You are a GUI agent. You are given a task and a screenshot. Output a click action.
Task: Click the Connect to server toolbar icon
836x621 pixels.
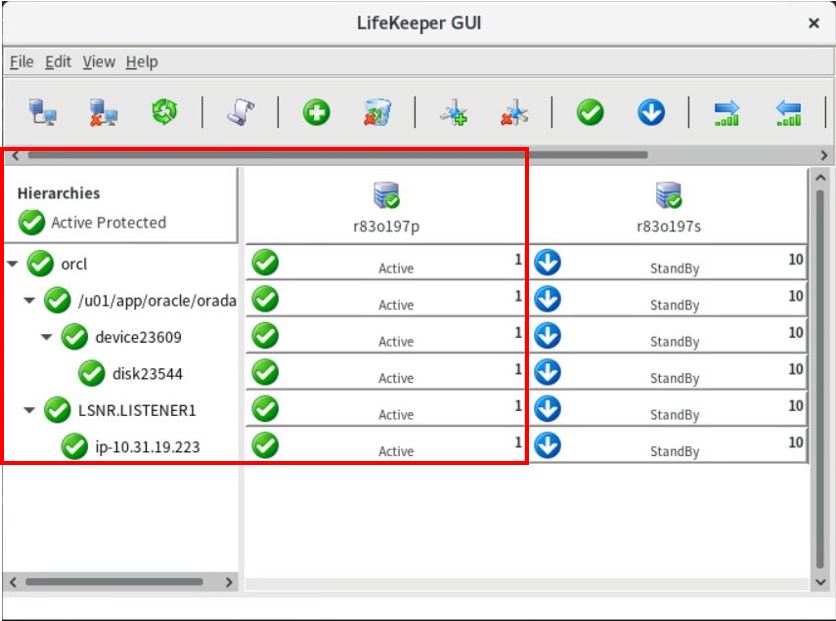tap(42, 112)
